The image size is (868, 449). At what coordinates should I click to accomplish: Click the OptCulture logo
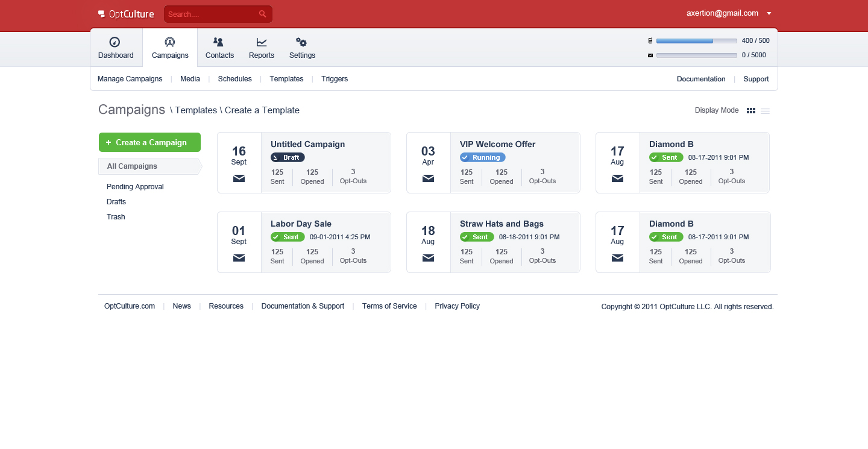[x=126, y=14]
